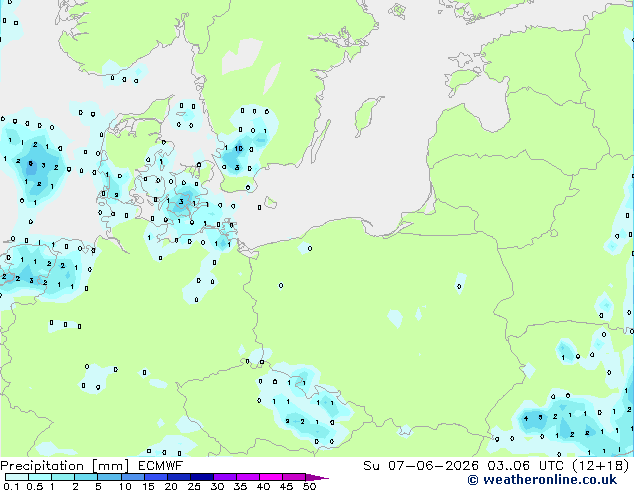Click the '35' legend scale label
The width and height of the screenshot is (634, 490).
tap(240, 486)
